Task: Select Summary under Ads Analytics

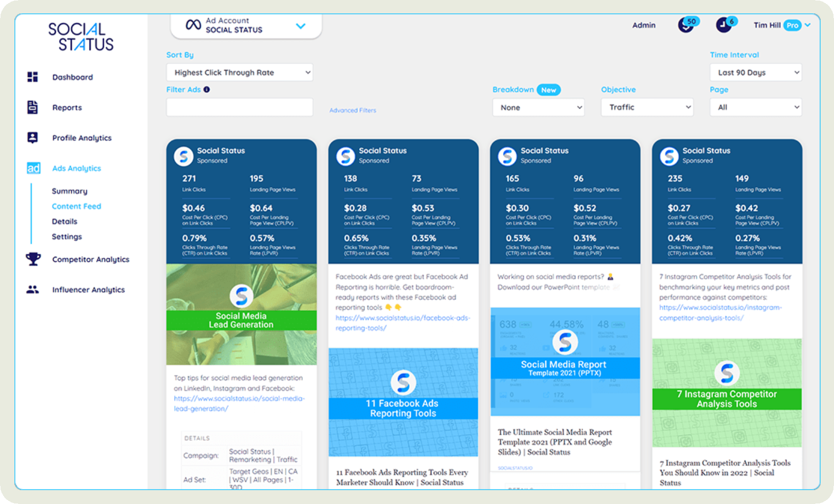Action: click(x=69, y=191)
